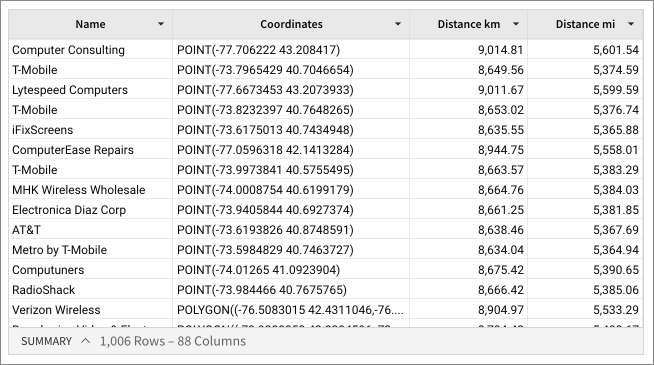
Task: Select the Computer Consulting name cell
Action: tap(91, 50)
